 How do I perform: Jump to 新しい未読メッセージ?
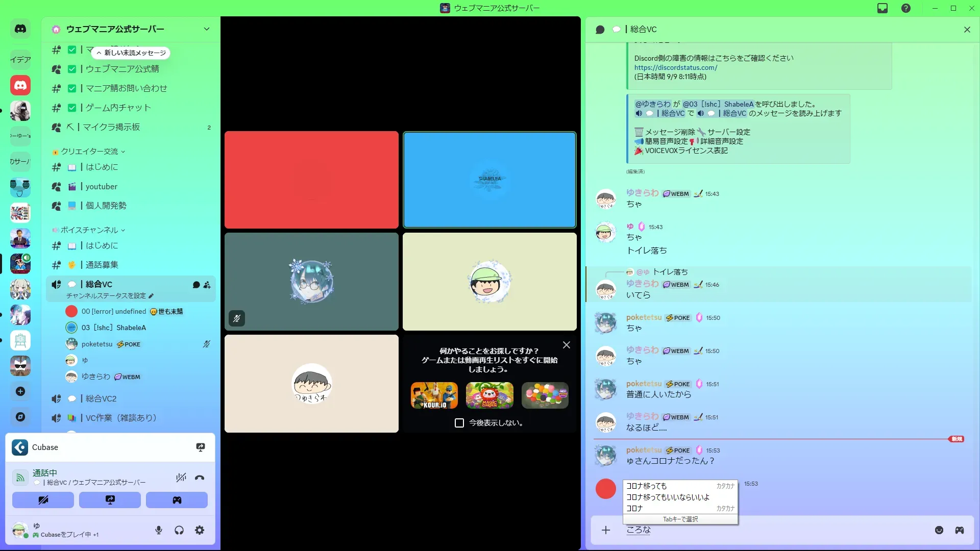(x=131, y=53)
